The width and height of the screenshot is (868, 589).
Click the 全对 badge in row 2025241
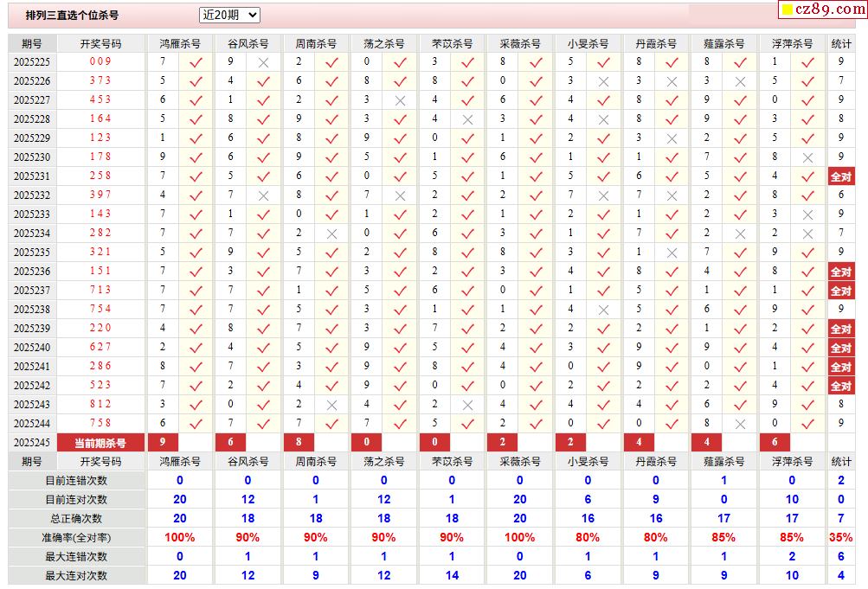click(x=841, y=367)
